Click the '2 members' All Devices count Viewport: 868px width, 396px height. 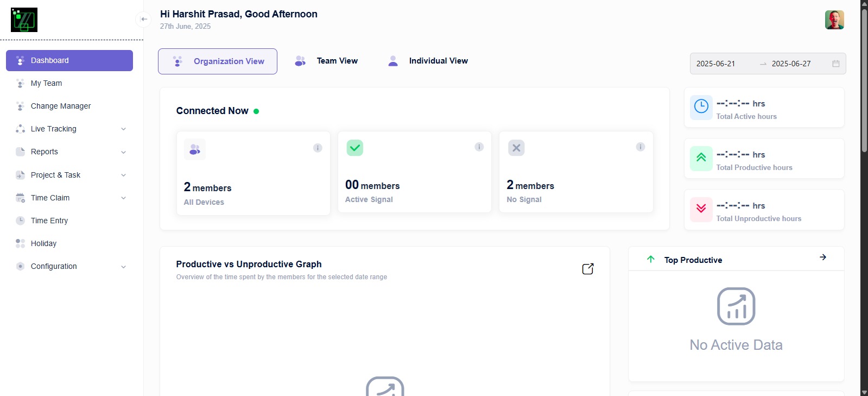coord(207,187)
